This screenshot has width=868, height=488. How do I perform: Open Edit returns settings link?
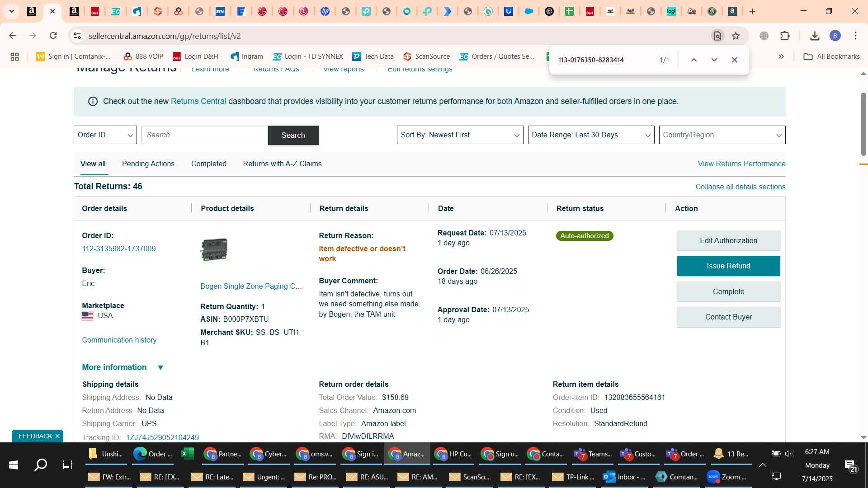point(420,69)
